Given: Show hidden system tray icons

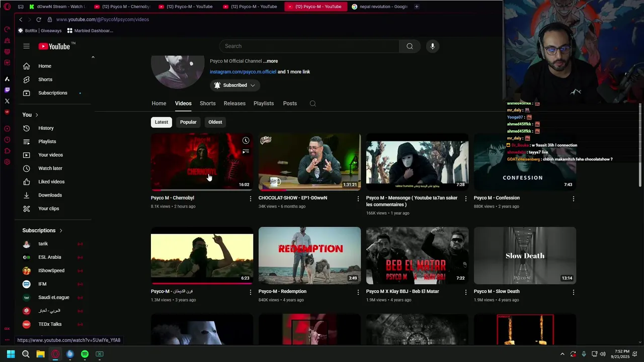Looking at the screenshot, I should (x=562, y=354).
